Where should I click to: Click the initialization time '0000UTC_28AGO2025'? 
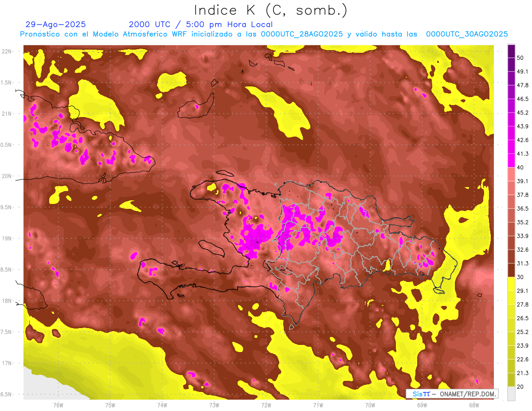301,34
